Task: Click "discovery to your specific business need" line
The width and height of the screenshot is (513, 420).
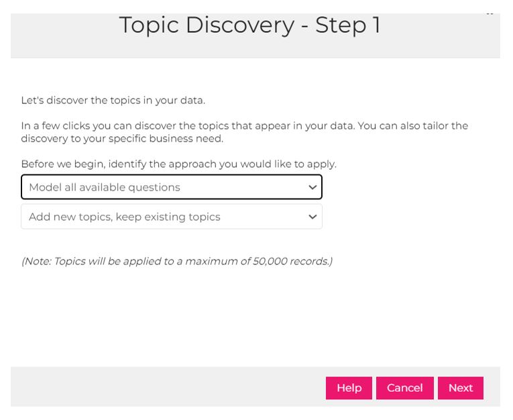Action: (x=122, y=139)
